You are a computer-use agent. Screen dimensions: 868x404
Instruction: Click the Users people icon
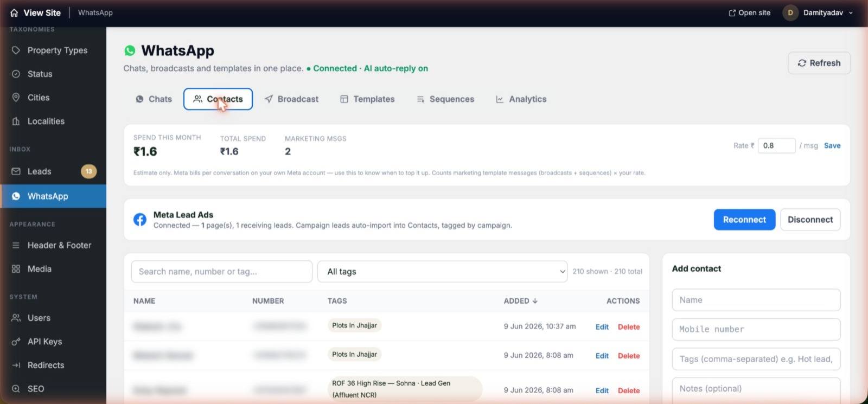[x=16, y=318]
